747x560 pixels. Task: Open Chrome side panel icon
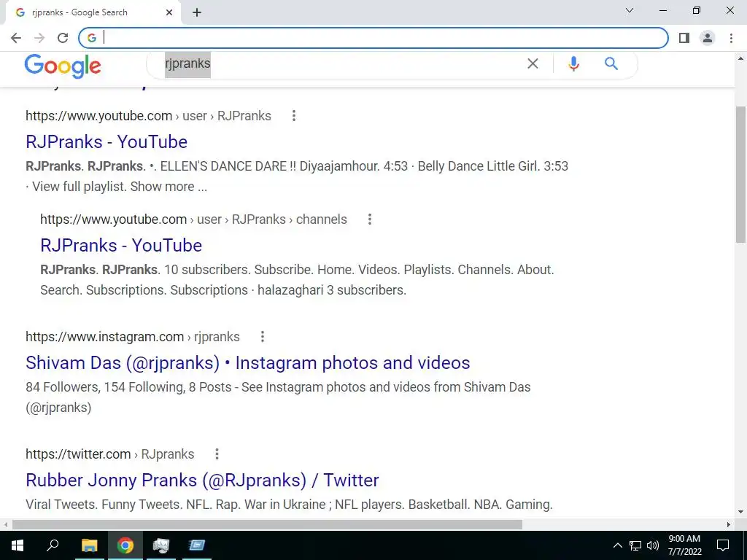pyautogui.click(x=684, y=38)
